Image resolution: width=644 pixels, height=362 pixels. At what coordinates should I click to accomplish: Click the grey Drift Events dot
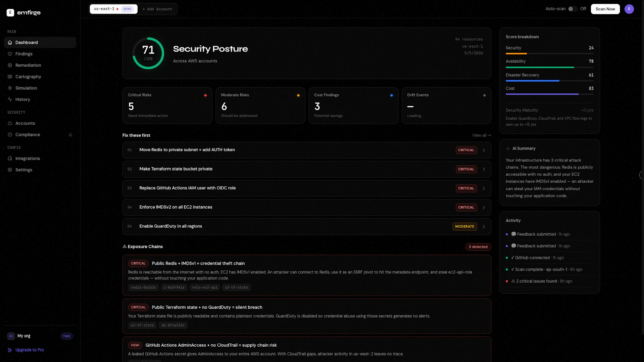click(484, 95)
